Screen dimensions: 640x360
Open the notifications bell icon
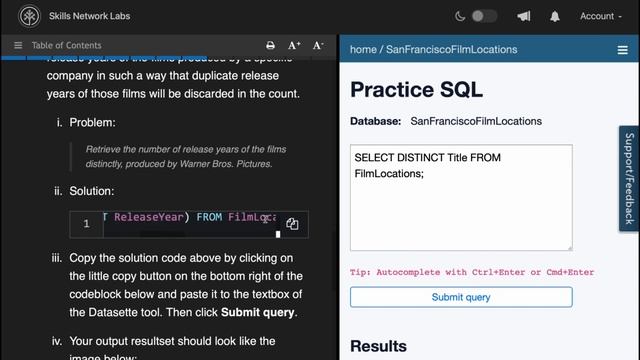point(554,16)
